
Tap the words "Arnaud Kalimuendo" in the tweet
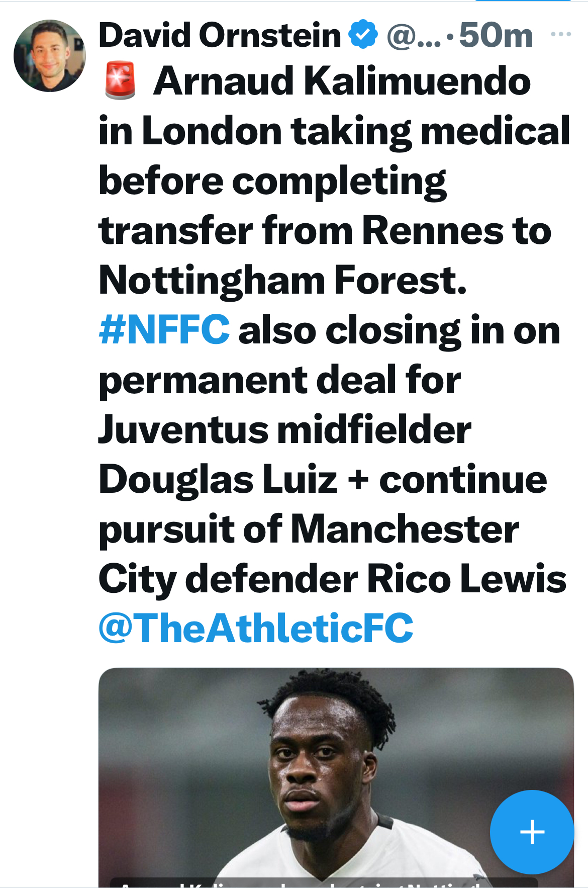342,80
